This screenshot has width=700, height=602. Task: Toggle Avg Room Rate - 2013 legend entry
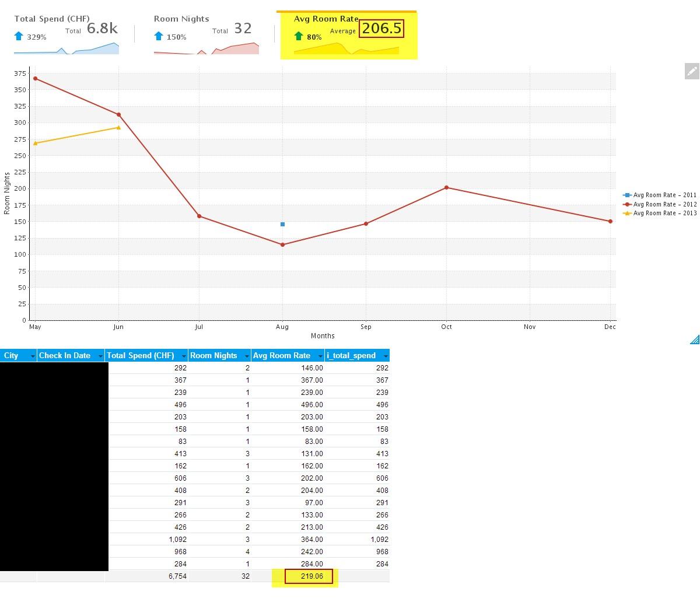(x=660, y=213)
